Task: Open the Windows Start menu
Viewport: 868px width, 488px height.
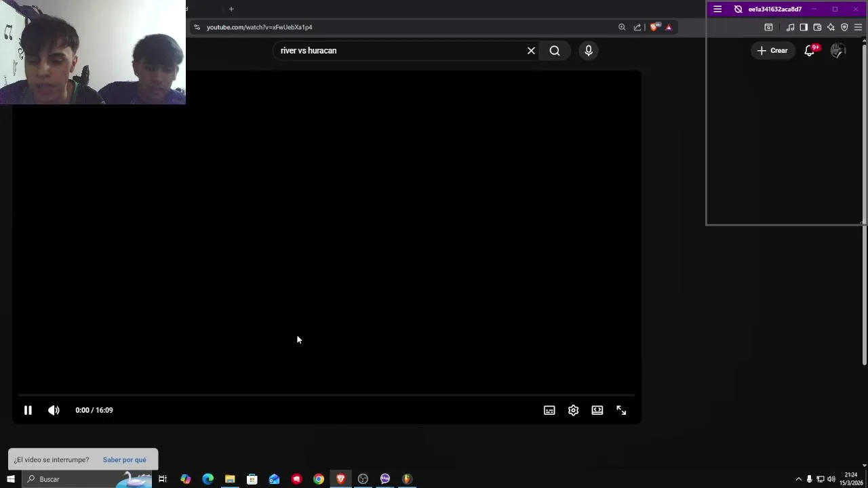Action: pos(10,479)
